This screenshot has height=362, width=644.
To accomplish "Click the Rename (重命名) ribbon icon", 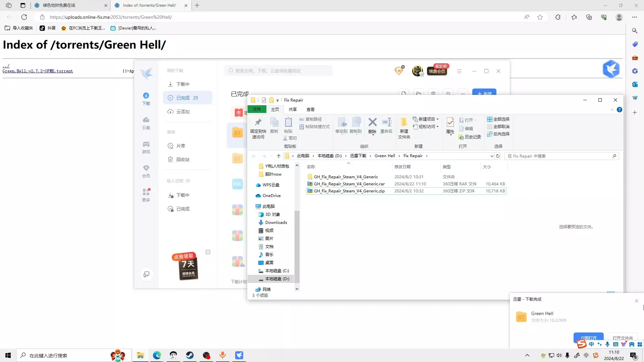I will click(386, 126).
